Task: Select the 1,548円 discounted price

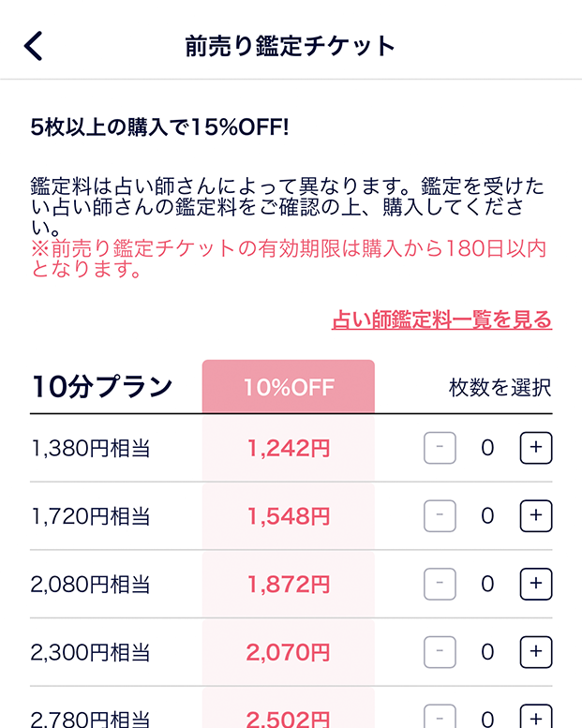Action: [x=289, y=516]
